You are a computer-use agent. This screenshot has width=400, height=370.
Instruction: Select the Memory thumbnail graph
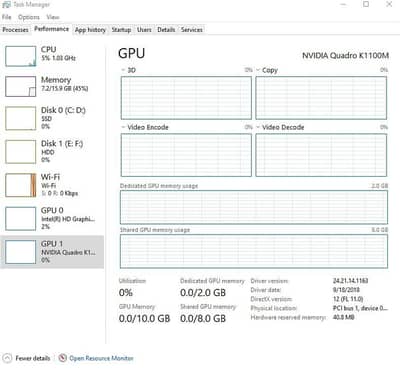click(20, 86)
